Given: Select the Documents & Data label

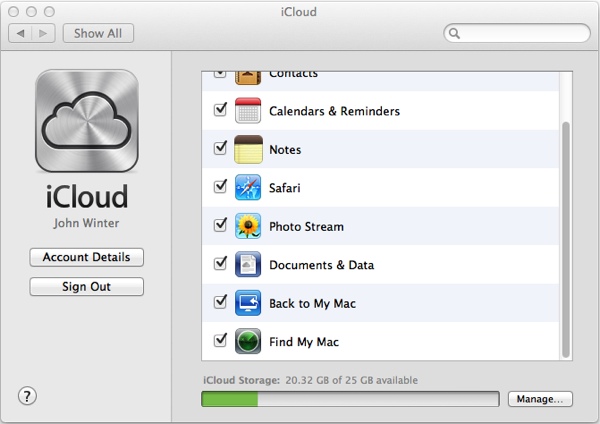Looking at the screenshot, I should (321, 265).
